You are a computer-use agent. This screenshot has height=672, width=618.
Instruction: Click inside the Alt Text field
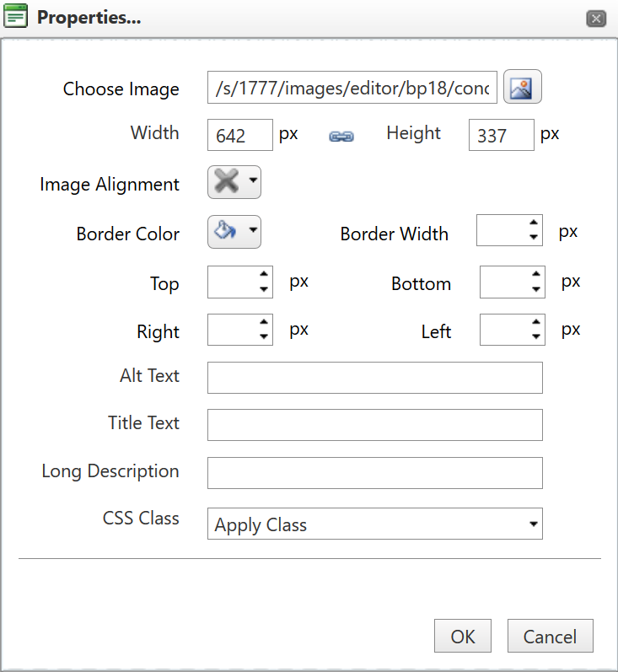pos(375,378)
